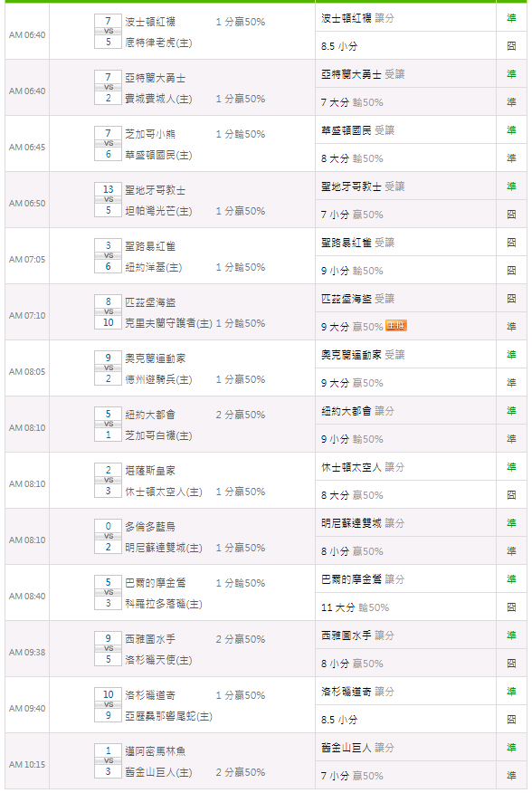Screen dimensions: 532x793
Task: Click the time AM 09:38
Action: (27, 653)
